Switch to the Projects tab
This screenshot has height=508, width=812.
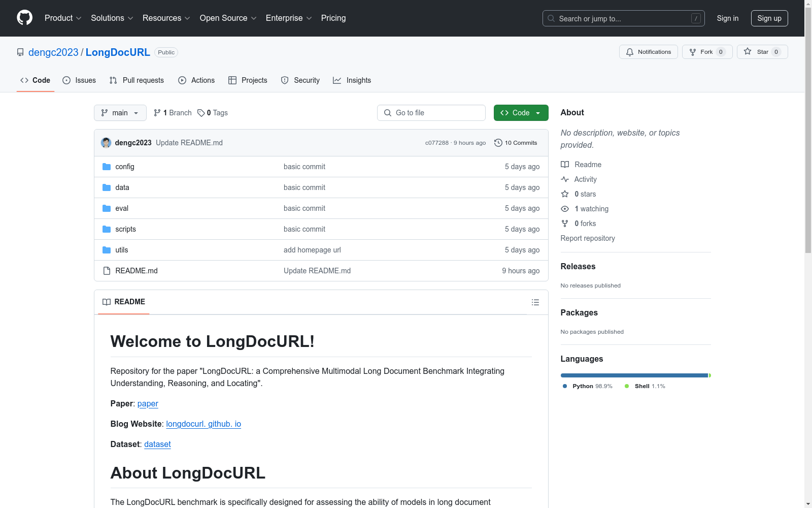pos(248,80)
